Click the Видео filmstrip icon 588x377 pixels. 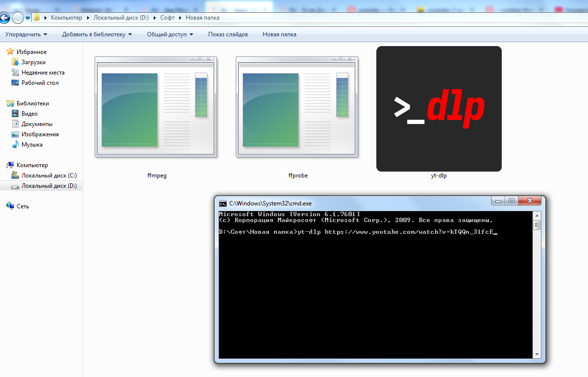click(15, 114)
